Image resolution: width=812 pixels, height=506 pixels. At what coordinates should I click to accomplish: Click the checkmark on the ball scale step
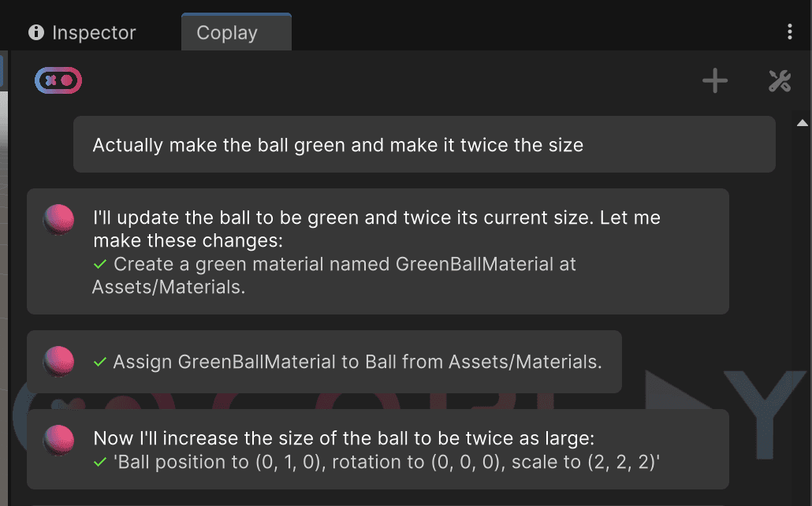click(99, 463)
